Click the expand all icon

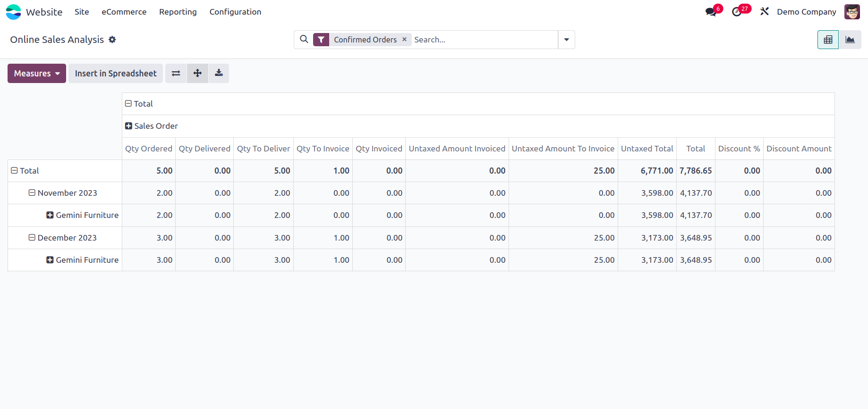click(197, 73)
